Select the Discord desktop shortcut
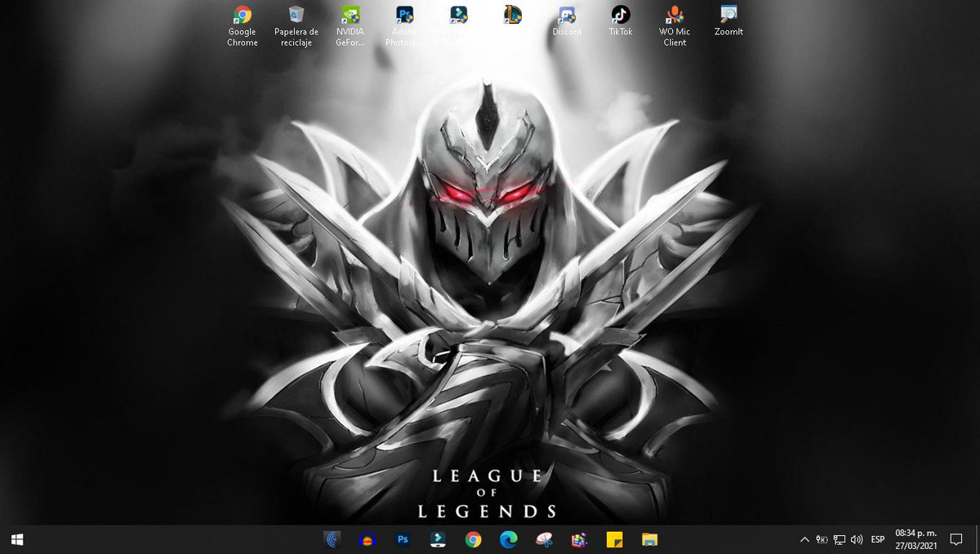980x554 pixels. (567, 21)
